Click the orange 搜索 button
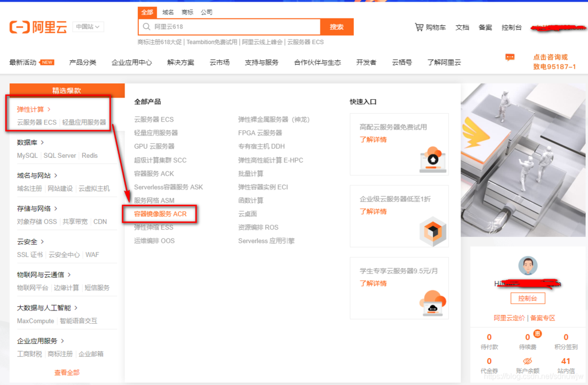588x385 pixels. pos(336,27)
